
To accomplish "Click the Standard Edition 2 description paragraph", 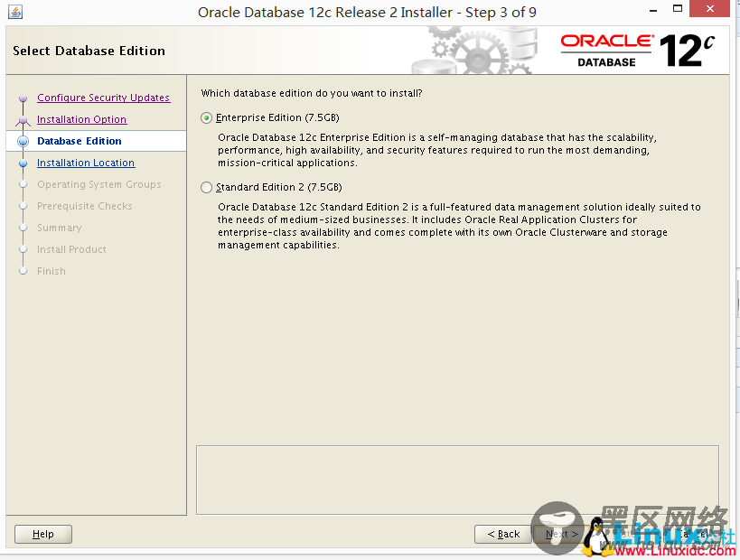I will 459,226.
